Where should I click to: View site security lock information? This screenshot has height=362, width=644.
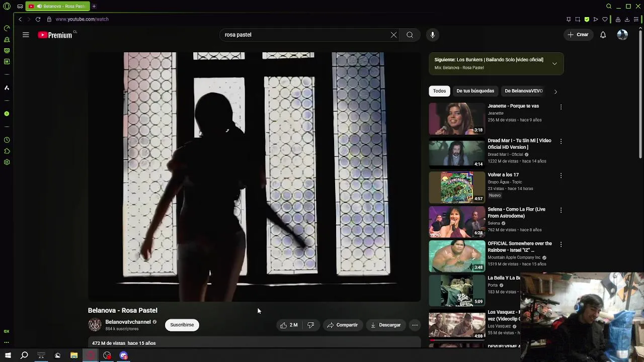[x=49, y=19]
